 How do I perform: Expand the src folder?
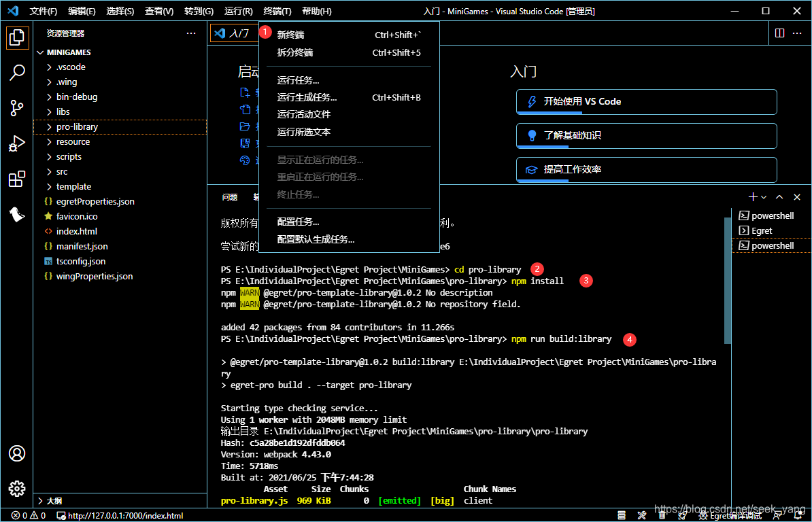pos(49,172)
